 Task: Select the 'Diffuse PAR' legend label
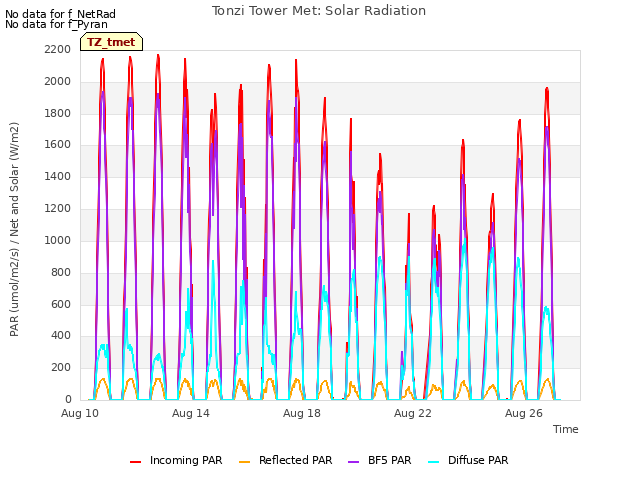[x=478, y=460]
